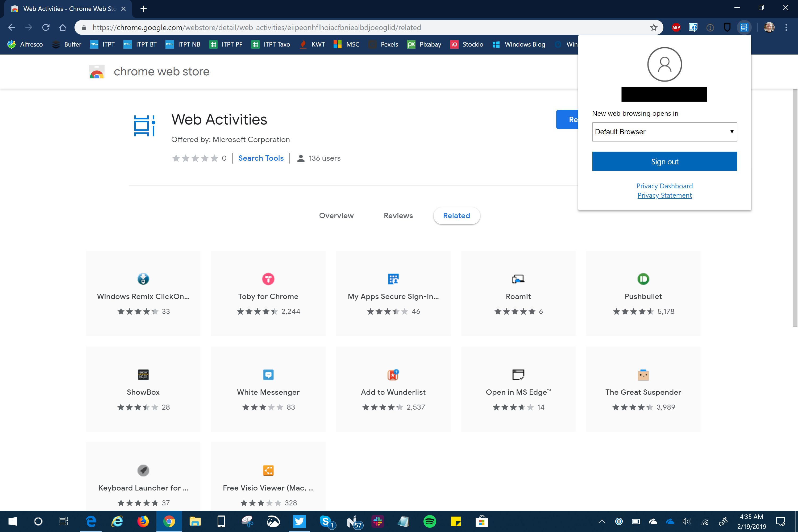Viewport: 798px width, 532px height.
Task: Open the shield extension icon next to ABP
Action: (693, 27)
